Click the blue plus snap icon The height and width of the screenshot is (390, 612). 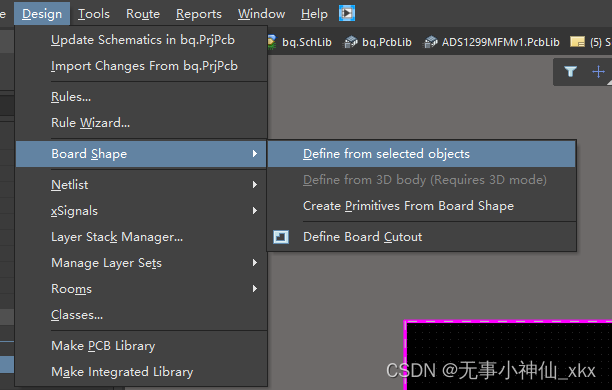pyautogui.click(x=598, y=72)
